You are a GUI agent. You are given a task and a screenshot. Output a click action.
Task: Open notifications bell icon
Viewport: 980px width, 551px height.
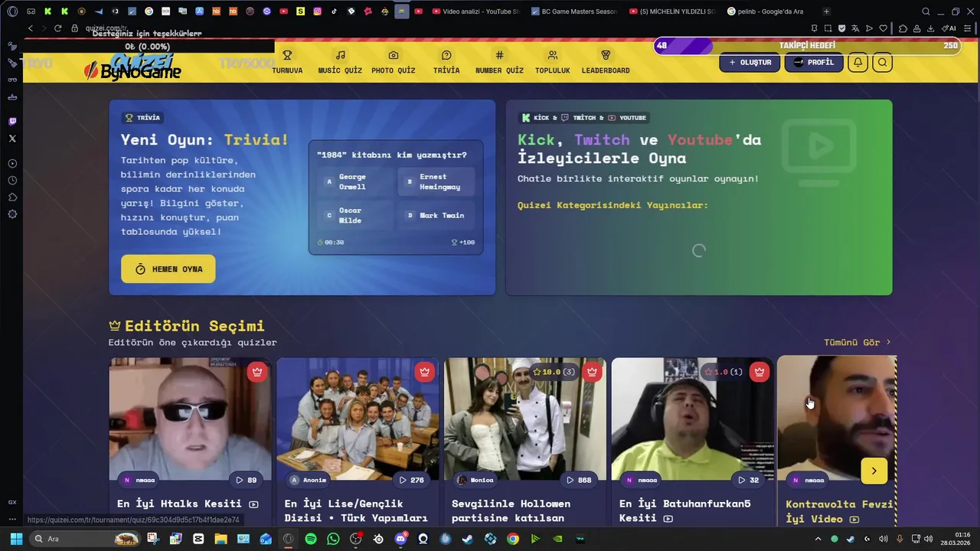click(858, 63)
